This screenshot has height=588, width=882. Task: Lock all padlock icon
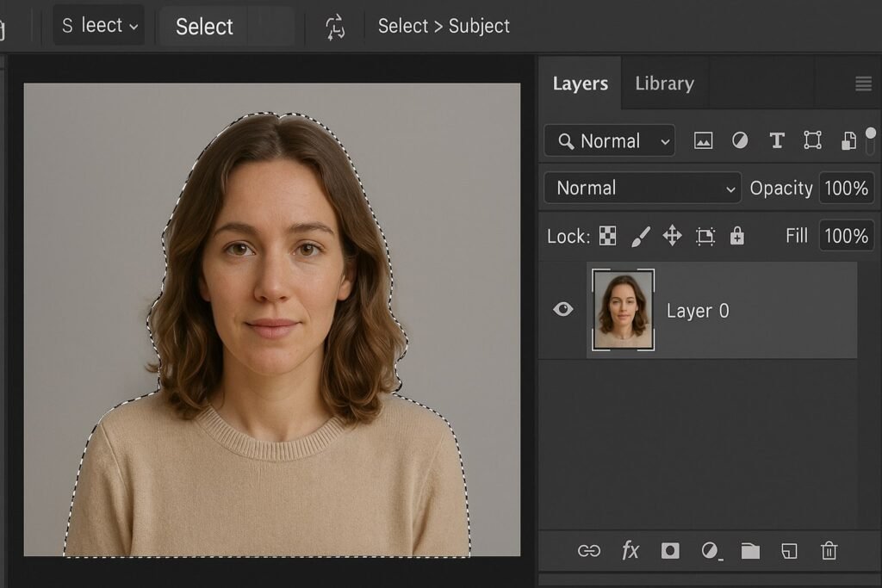coord(737,236)
